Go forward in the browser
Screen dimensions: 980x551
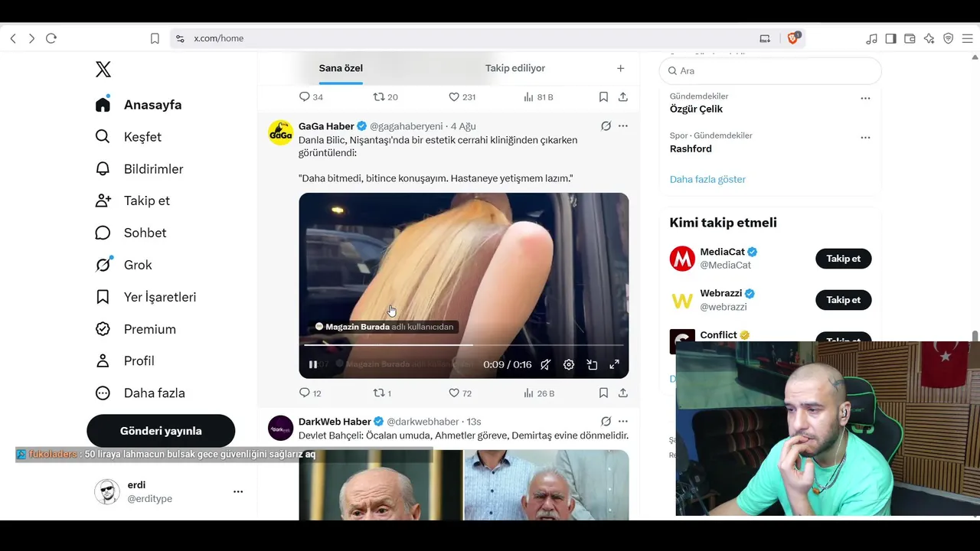[31, 38]
